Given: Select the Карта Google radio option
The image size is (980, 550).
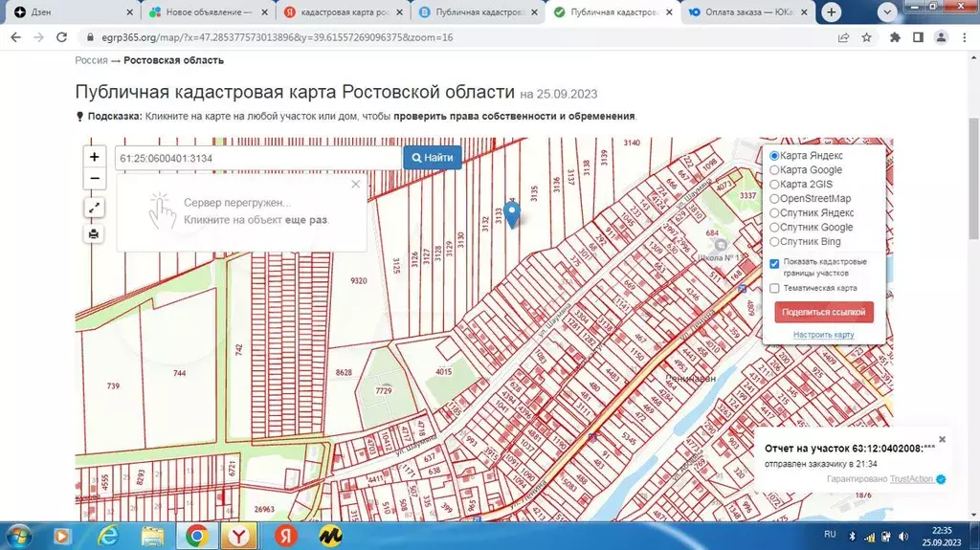Looking at the screenshot, I should [x=775, y=169].
